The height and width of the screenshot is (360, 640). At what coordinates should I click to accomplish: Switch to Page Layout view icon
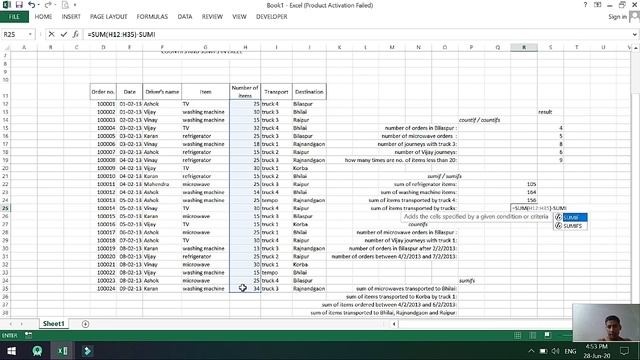click(x=533, y=335)
